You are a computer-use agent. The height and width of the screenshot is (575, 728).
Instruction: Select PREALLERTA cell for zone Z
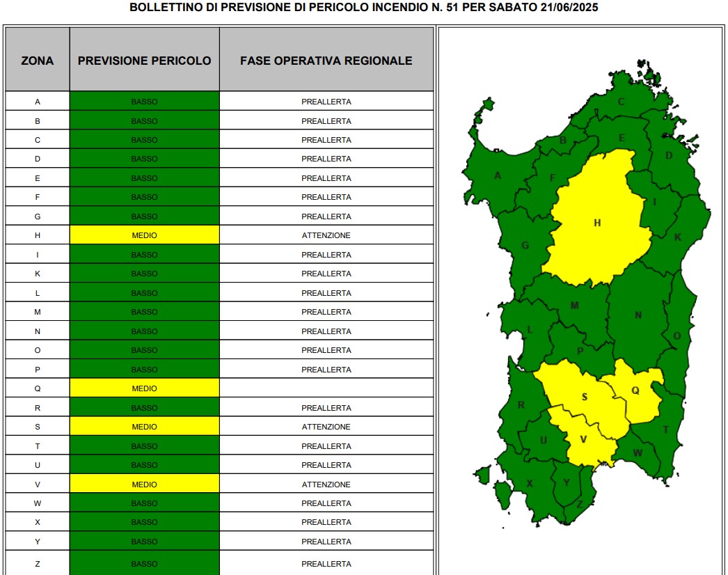pos(326,563)
